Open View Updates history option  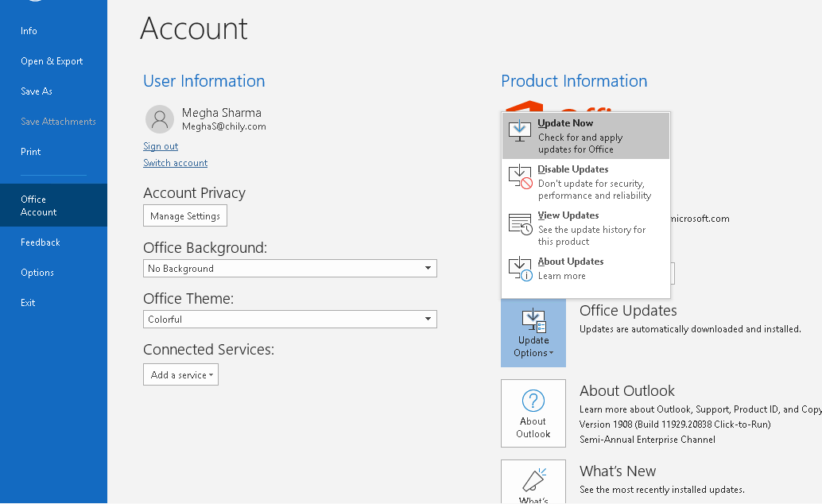[x=586, y=228]
